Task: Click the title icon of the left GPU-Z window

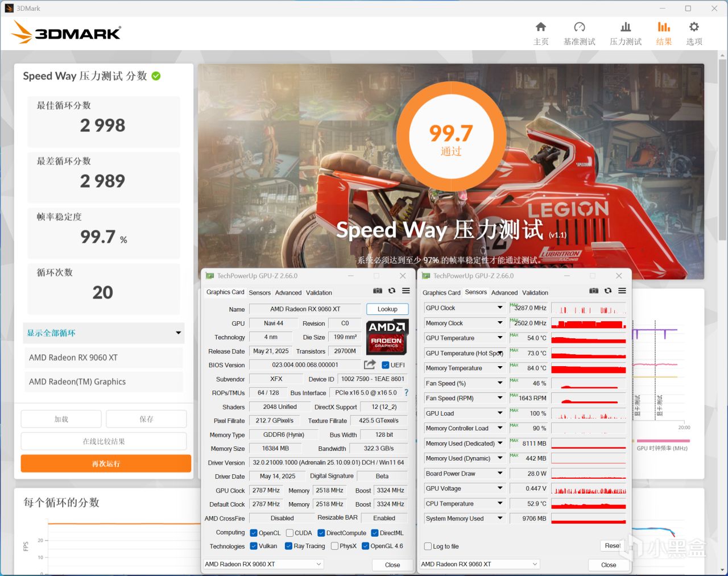Action: tap(210, 276)
